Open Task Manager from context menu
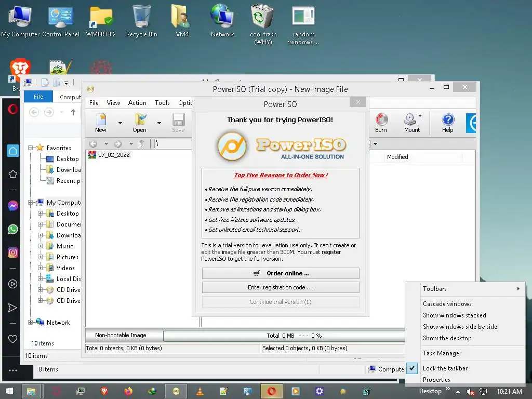This screenshot has height=399, width=532. [442, 353]
